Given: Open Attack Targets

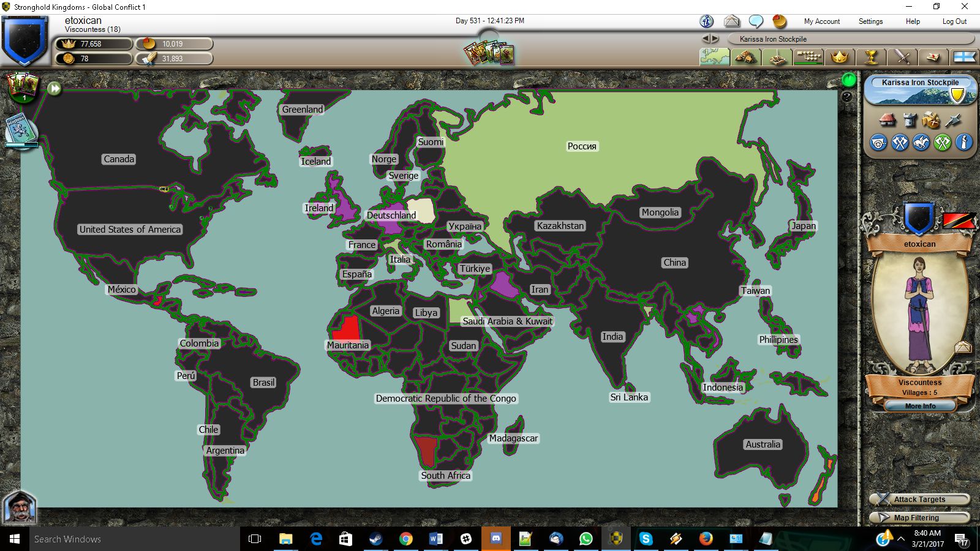Looking at the screenshot, I should (x=919, y=500).
